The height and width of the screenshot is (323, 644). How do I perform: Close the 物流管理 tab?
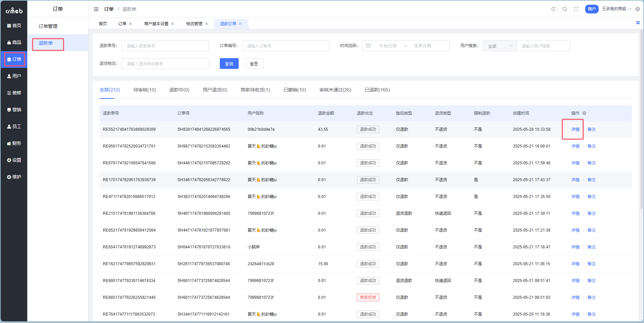[206, 24]
